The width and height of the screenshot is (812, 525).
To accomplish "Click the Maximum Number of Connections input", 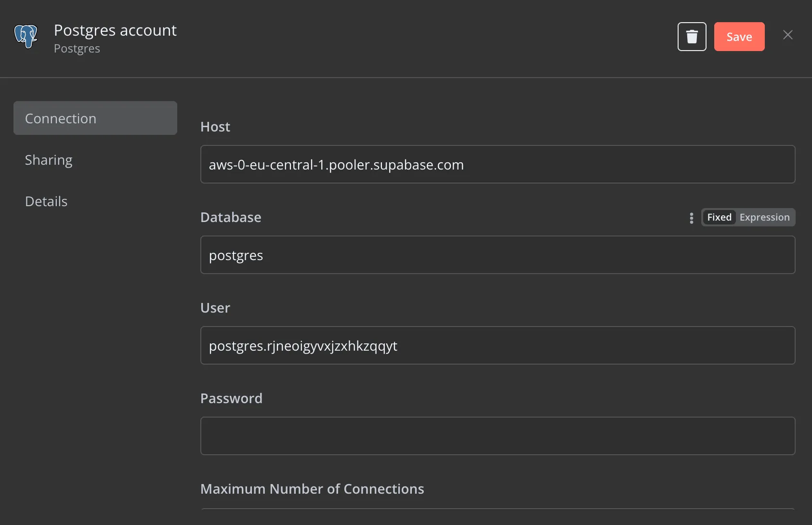I will 497,515.
